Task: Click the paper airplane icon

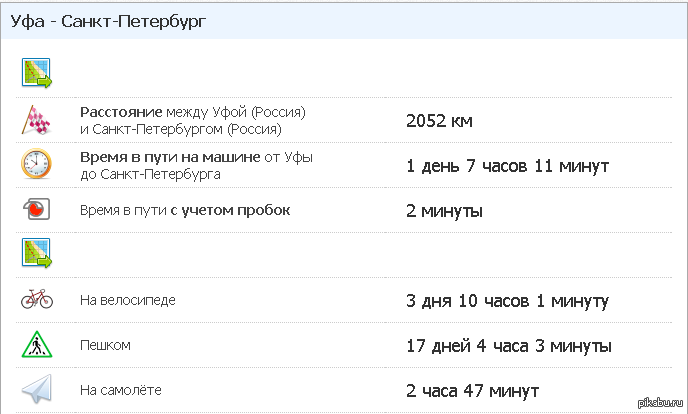Action: (x=36, y=390)
